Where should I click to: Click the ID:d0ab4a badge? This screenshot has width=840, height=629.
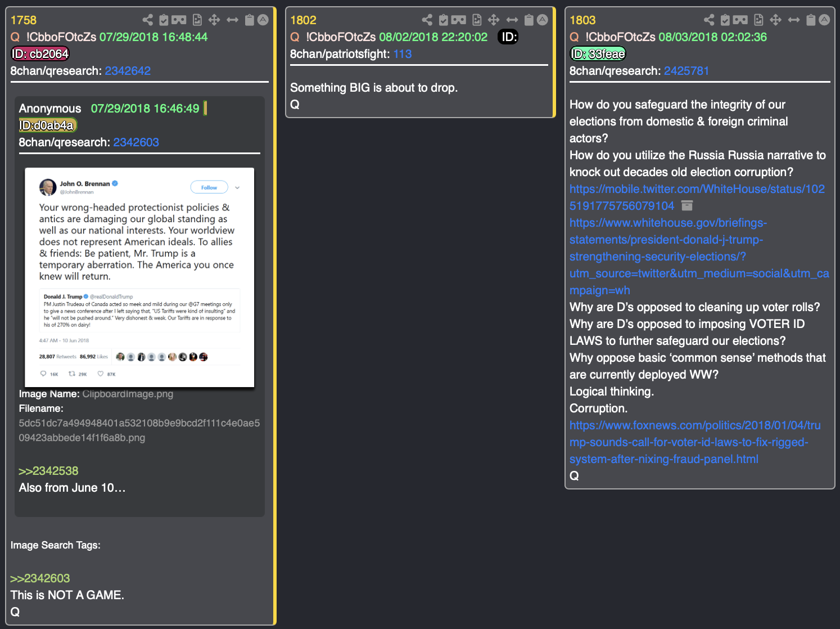click(47, 125)
